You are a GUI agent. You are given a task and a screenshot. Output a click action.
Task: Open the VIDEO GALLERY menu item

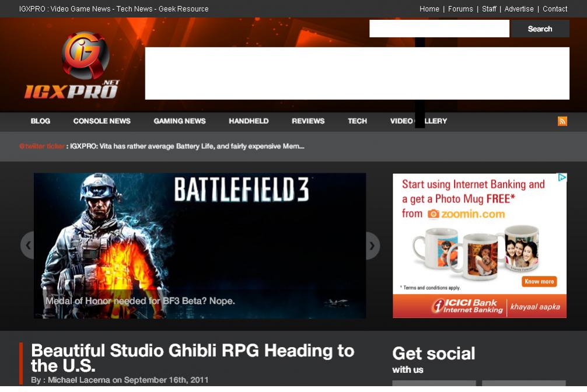[x=418, y=121]
